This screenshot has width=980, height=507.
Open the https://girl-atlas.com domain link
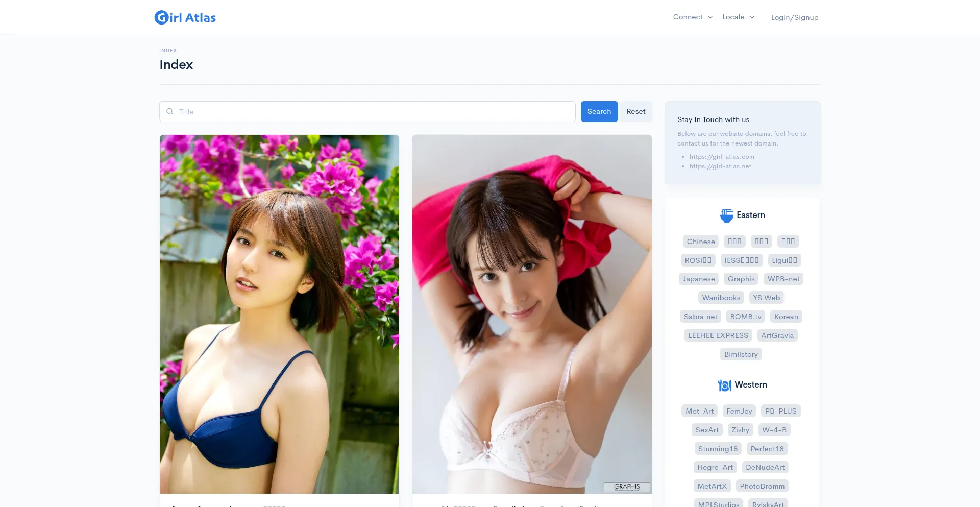(722, 157)
